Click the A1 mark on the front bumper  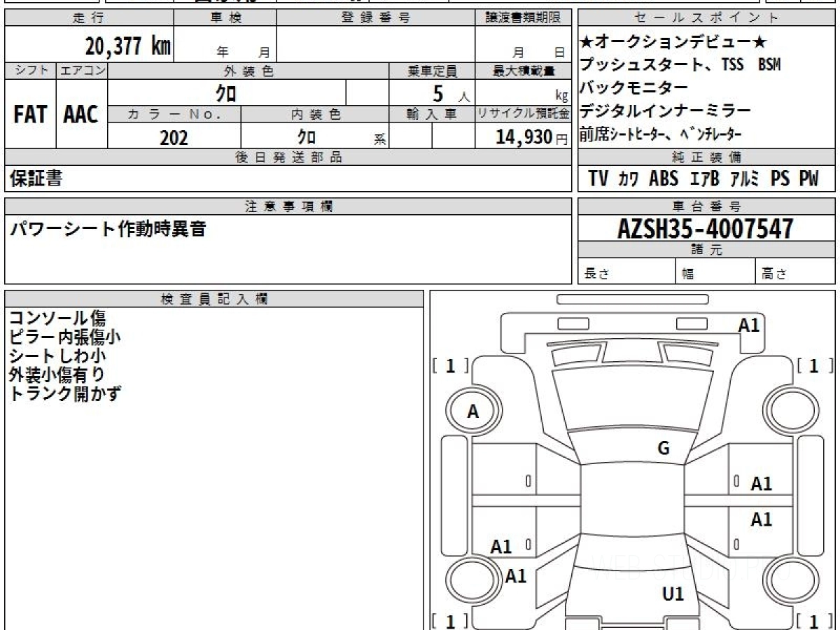click(749, 325)
